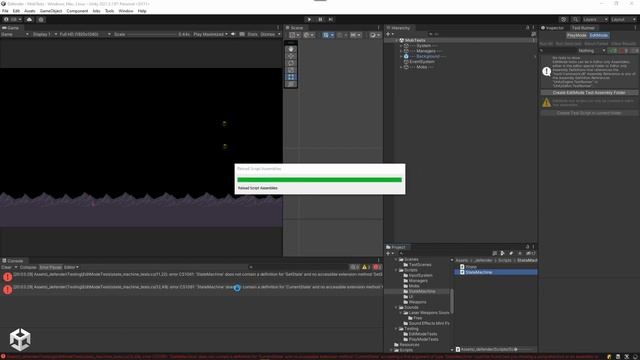The image size is (640, 360).
Task: Switch Test Runner to PlayMode
Action: coord(577,36)
